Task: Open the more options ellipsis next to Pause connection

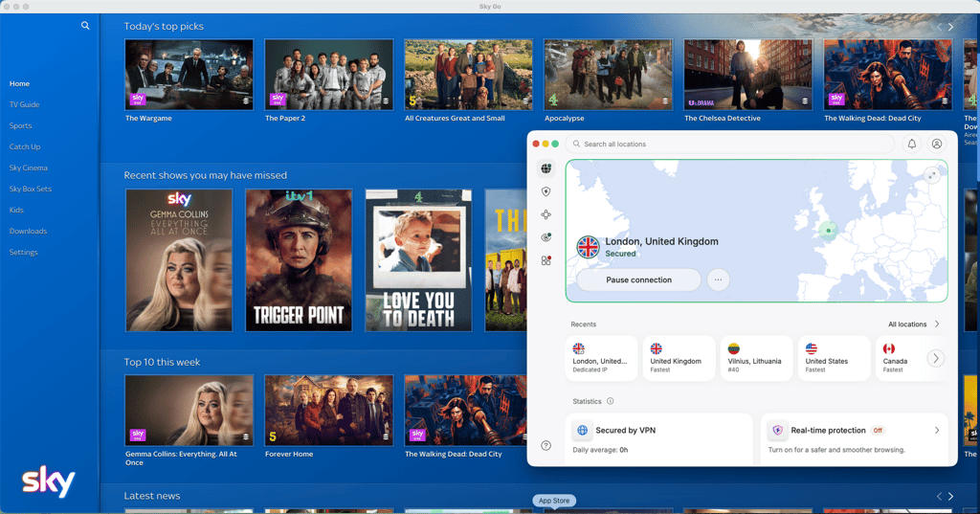Action: click(718, 279)
